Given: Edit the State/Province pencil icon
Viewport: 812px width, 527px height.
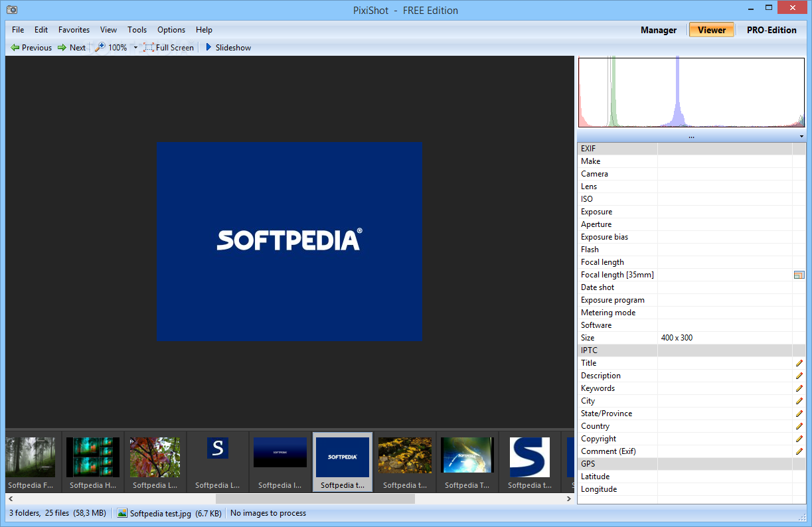Looking at the screenshot, I should [799, 414].
